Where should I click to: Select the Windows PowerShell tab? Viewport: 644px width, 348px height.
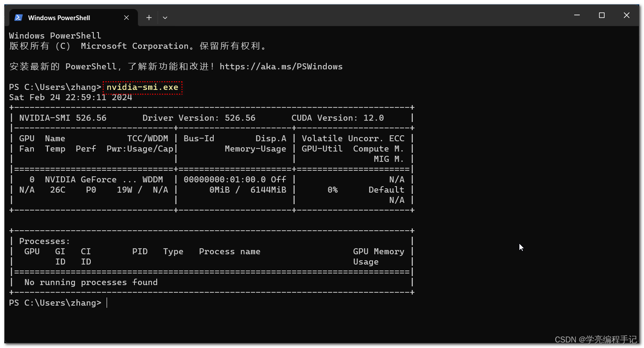tap(73, 18)
